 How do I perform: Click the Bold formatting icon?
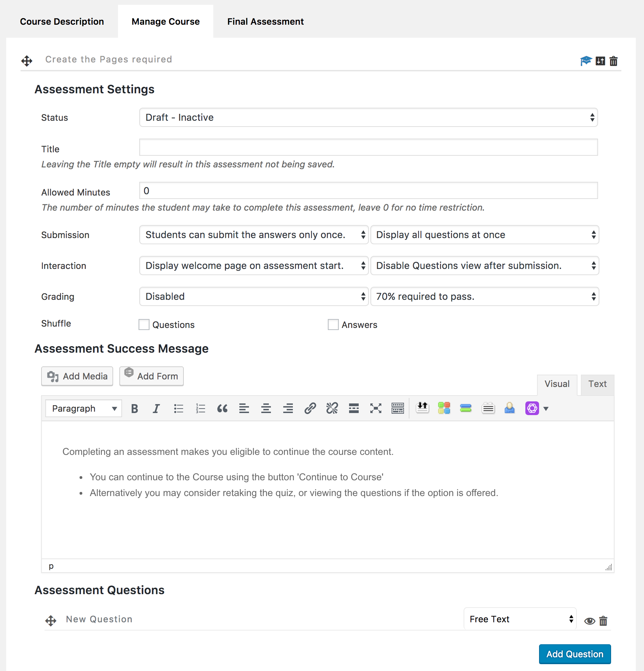pyautogui.click(x=134, y=409)
